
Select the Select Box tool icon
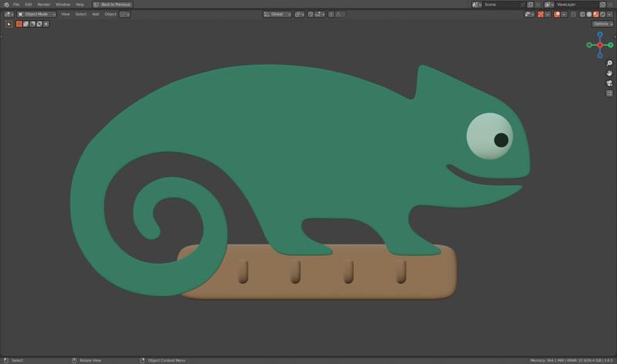coord(9,24)
